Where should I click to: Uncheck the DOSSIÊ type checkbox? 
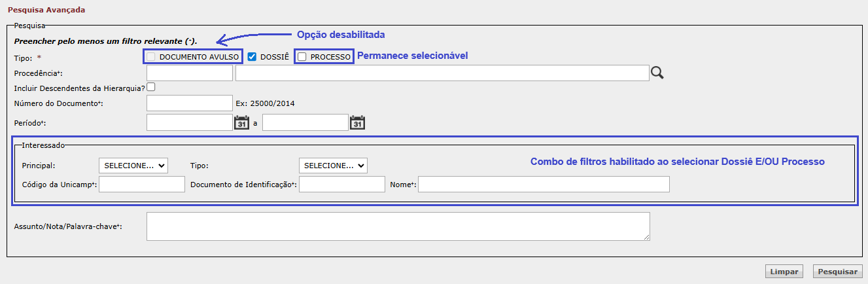point(252,57)
